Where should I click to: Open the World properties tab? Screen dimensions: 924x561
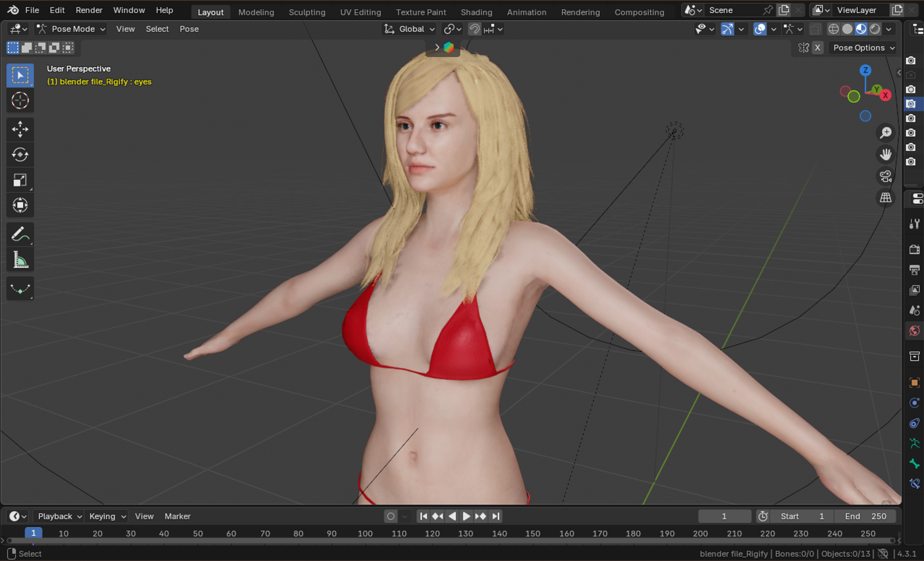915,331
